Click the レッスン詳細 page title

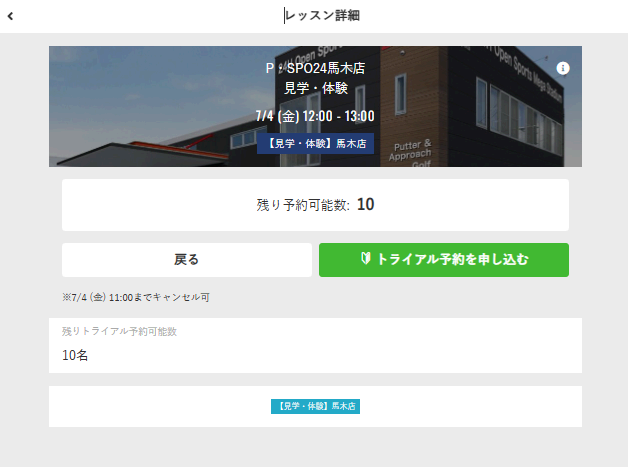point(323,16)
